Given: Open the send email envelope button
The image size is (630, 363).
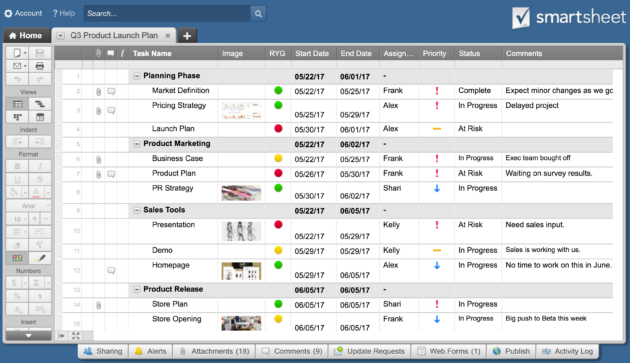Looking at the screenshot, I should [x=17, y=66].
